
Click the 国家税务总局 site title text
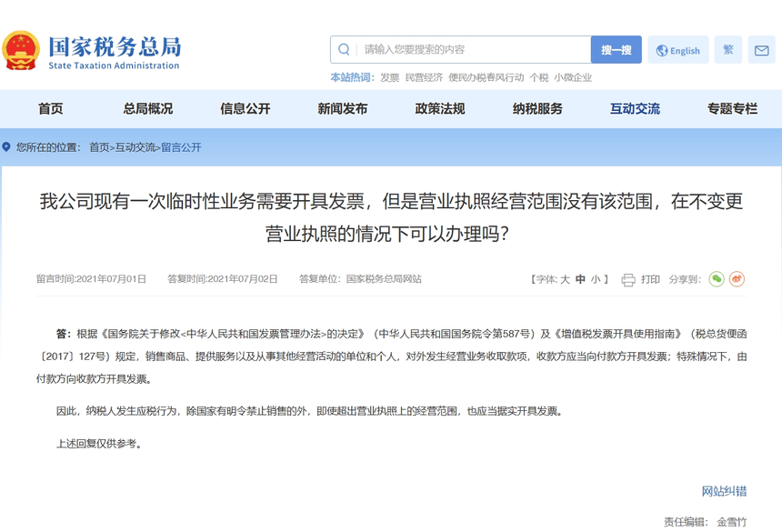(115, 47)
